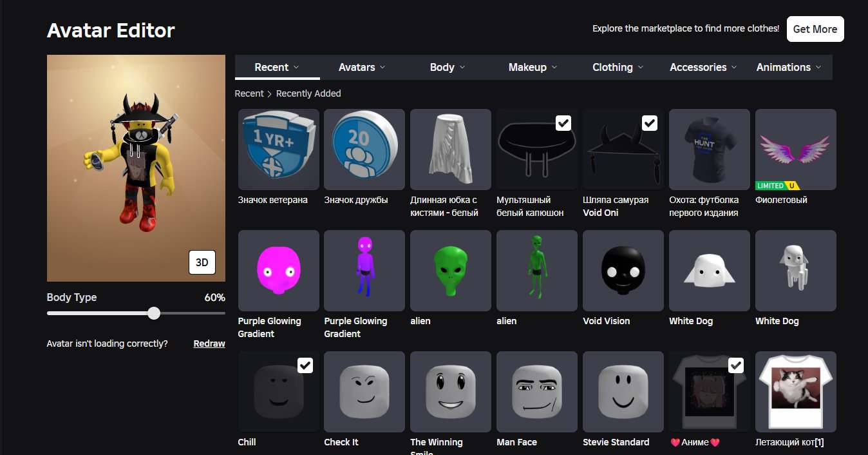Choose The Winning Smile face
868x455 pixels.
451,392
